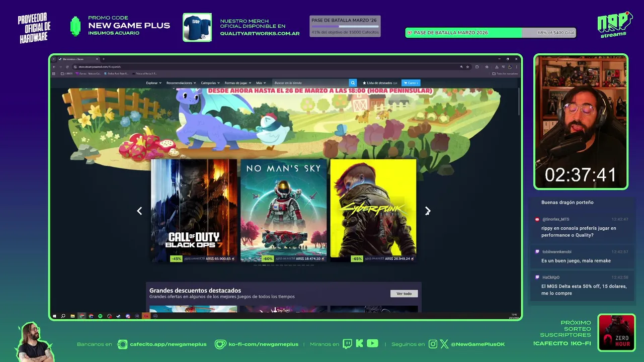
Task: Open the Carro shopping cart button
Action: 411,83
